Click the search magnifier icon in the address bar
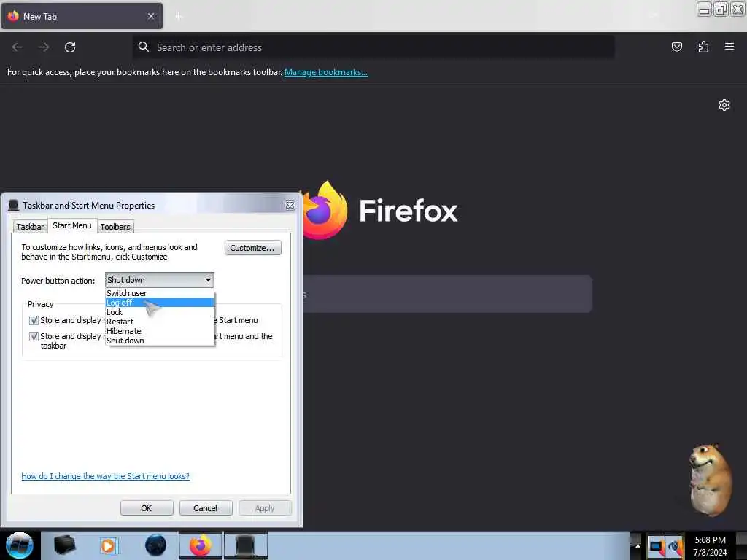 144,47
